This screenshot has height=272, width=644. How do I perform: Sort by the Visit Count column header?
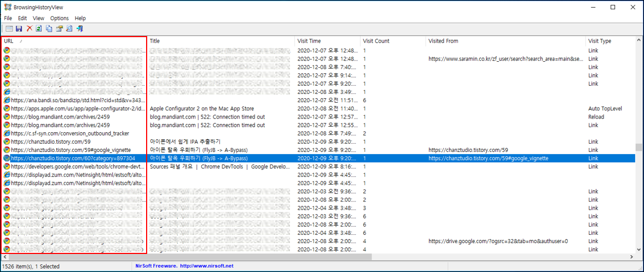click(x=393, y=41)
